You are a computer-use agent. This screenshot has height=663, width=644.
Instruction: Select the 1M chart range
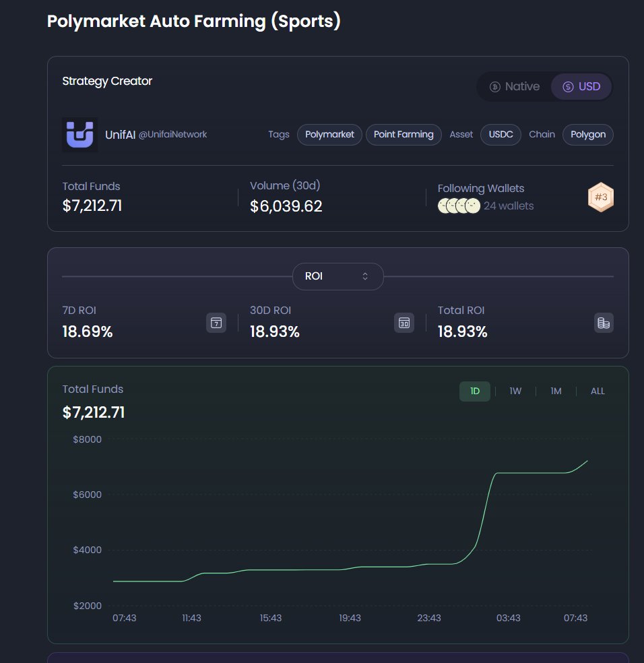556,391
